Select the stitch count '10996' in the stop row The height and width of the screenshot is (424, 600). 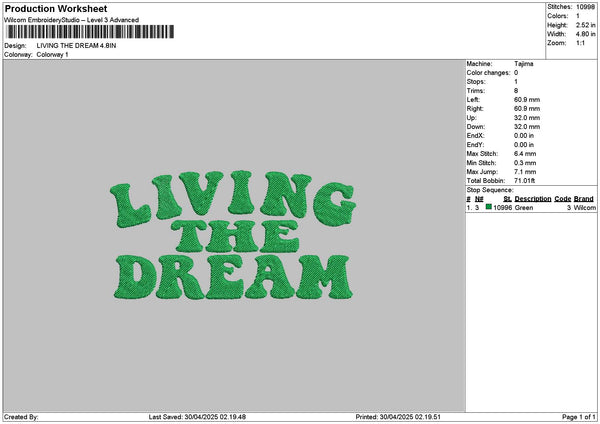click(x=502, y=207)
